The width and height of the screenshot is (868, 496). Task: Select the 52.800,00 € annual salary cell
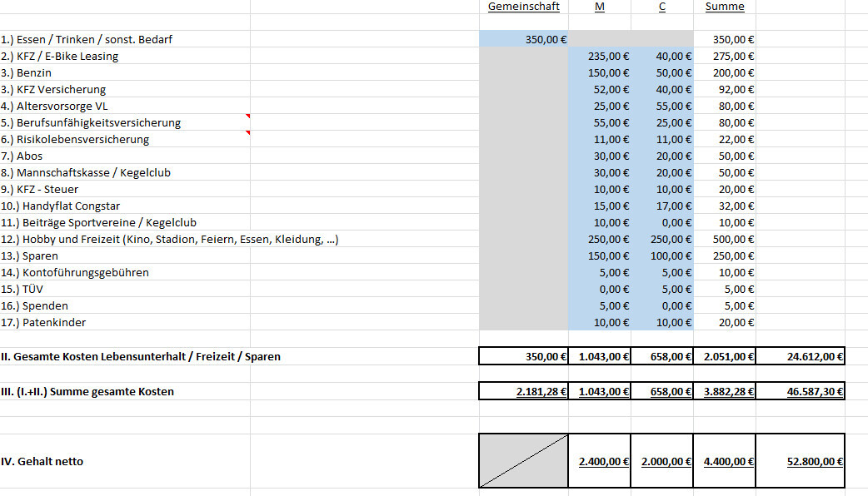coord(801,460)
